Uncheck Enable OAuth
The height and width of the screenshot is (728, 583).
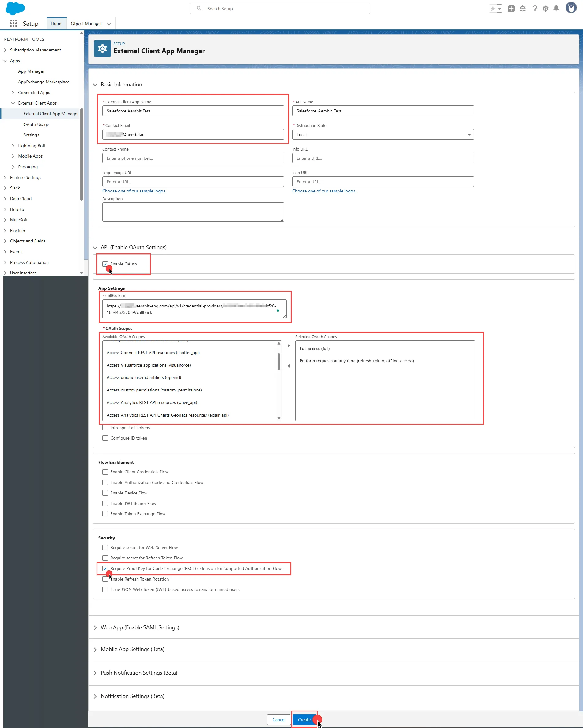[x=105, y=264]
